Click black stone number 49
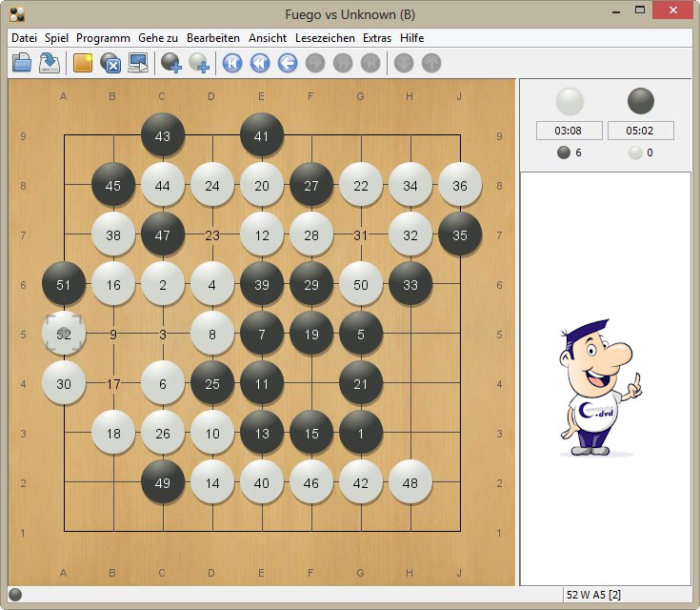The width and height of the screenshot is (700, 610). click(x=163, y=483)
